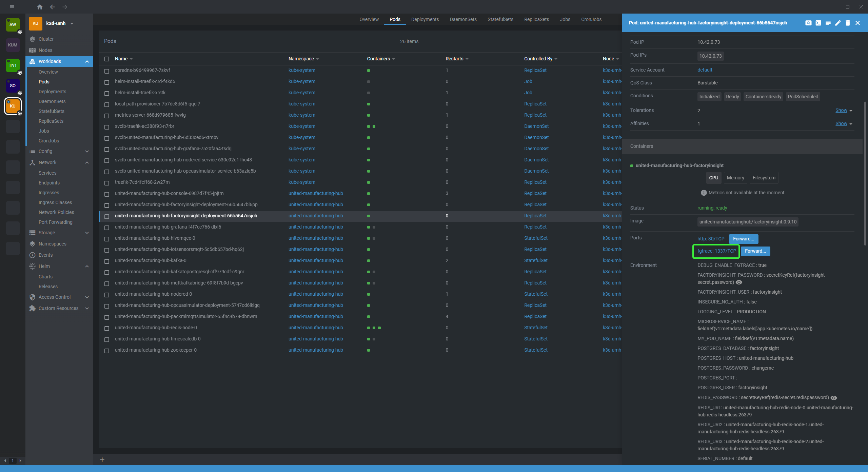Open pod logs icon
This screenshot has height=472, width=868.
pos(828,23)
